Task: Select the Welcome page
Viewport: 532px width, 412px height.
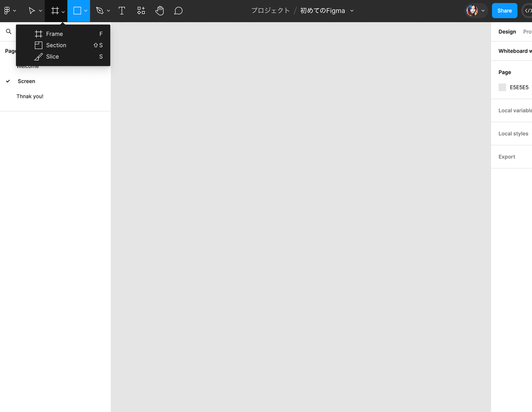Action: coord(27,67)
